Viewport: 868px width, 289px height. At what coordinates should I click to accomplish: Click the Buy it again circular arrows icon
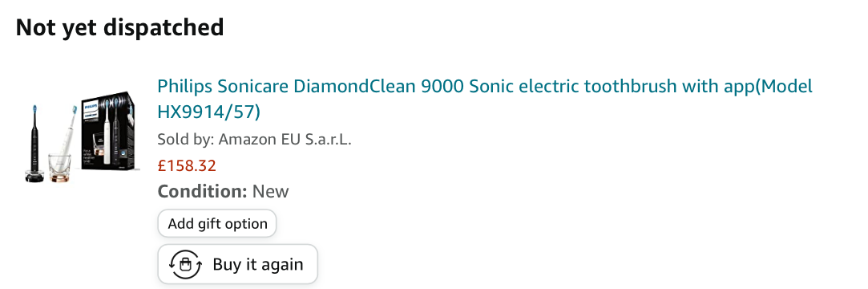click(x=185, y=265)
